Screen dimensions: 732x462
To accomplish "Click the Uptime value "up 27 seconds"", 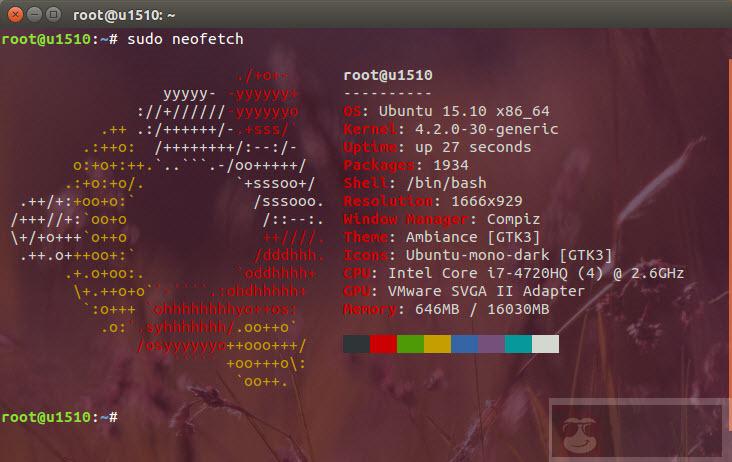I will [x=473, y=147].
